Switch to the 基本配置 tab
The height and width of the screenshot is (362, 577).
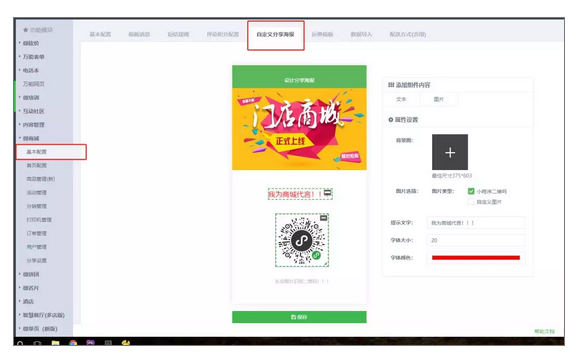tap(100, 35)
